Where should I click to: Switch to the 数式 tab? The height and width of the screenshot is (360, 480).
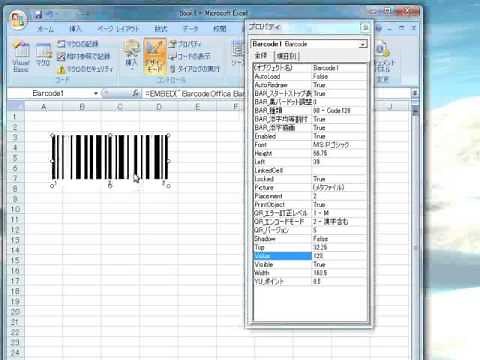161,29
